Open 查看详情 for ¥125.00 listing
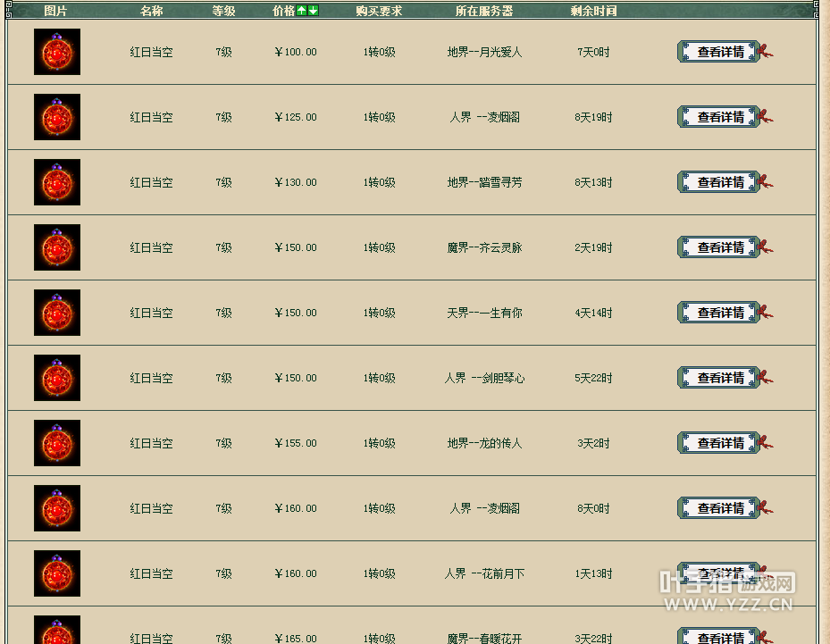The image size is (830, 644). [x=719, y=117]
